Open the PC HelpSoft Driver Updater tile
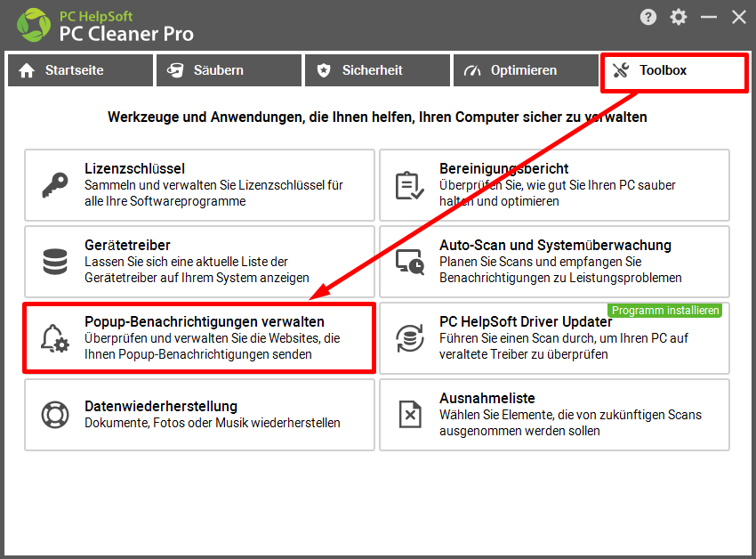 (x=554, y=338)
